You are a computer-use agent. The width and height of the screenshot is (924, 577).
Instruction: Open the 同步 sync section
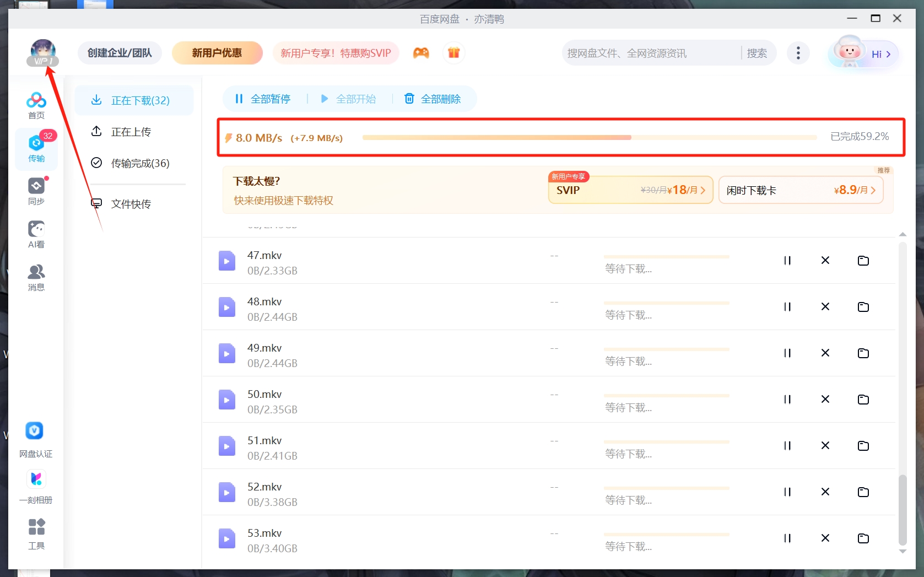(x=36, y=191)
